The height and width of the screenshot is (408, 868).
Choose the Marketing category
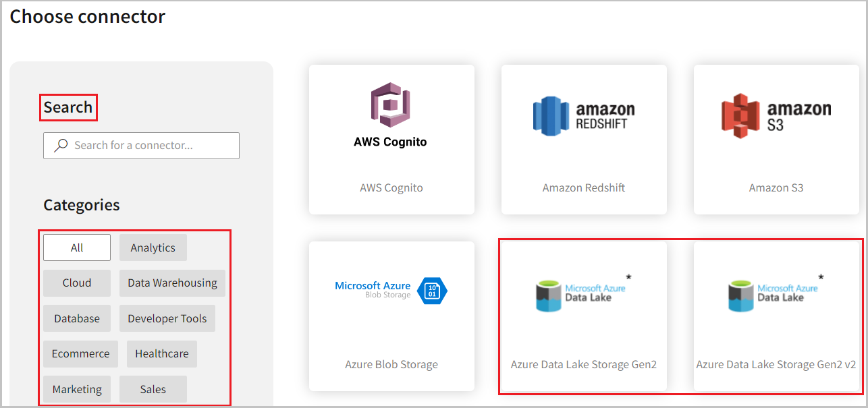point(77,389)
